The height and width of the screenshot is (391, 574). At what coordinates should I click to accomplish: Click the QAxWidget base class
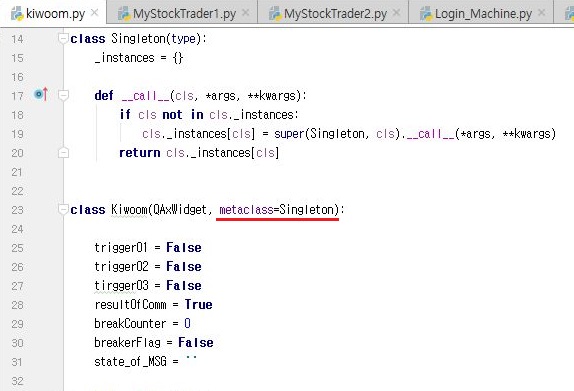point(179,210)
